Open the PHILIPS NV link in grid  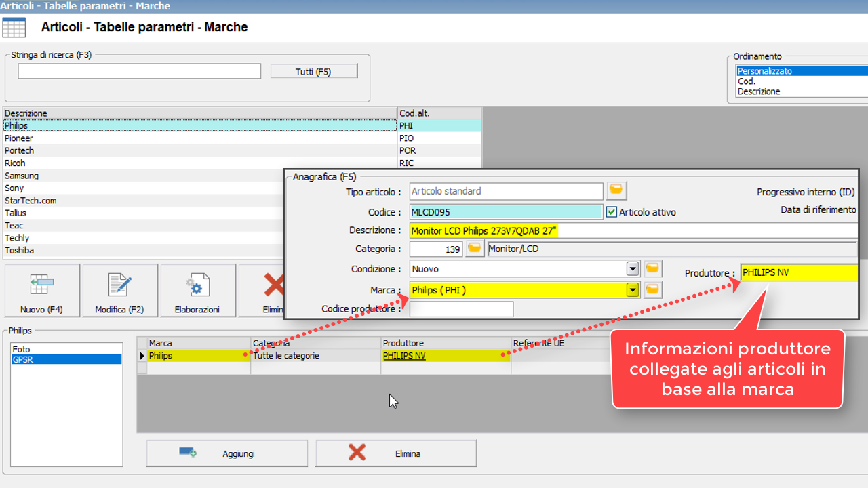click(x=404, y=355)
